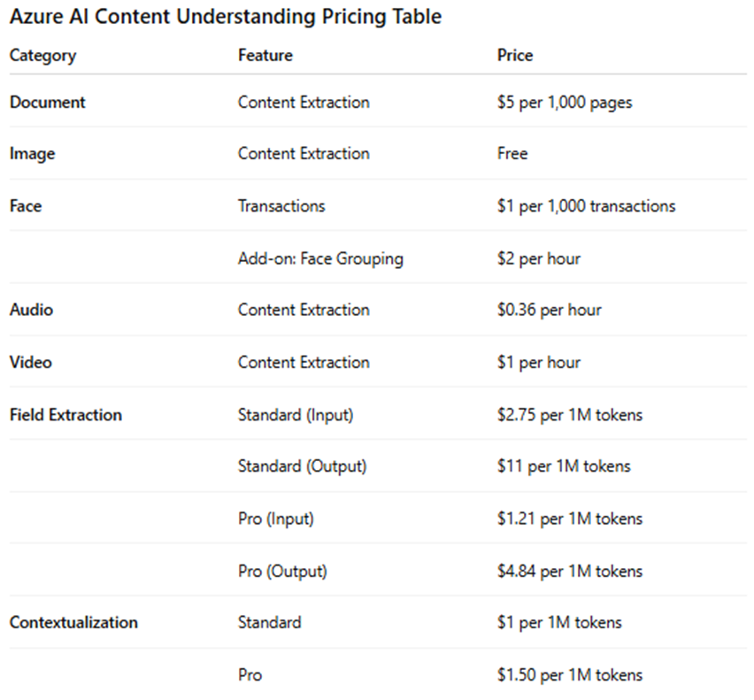Select the Transactions feature cell
The image size is (754, 700).
(281, 206)
